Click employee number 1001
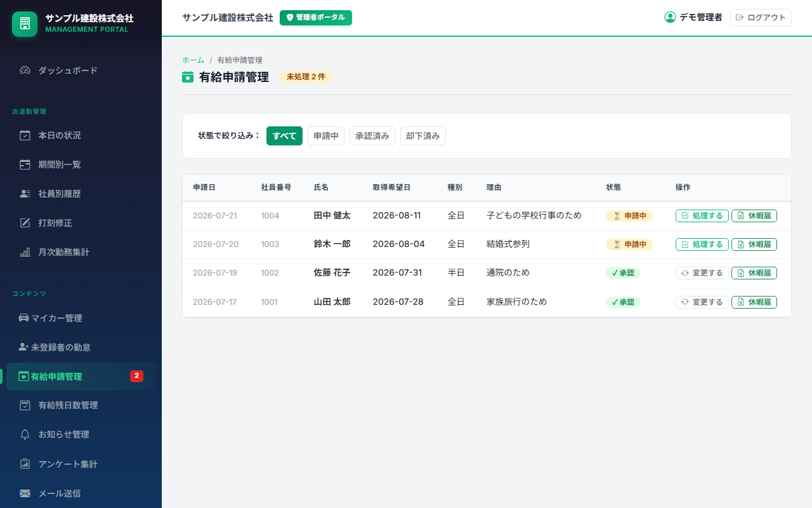812x508 pixels. 269,302
